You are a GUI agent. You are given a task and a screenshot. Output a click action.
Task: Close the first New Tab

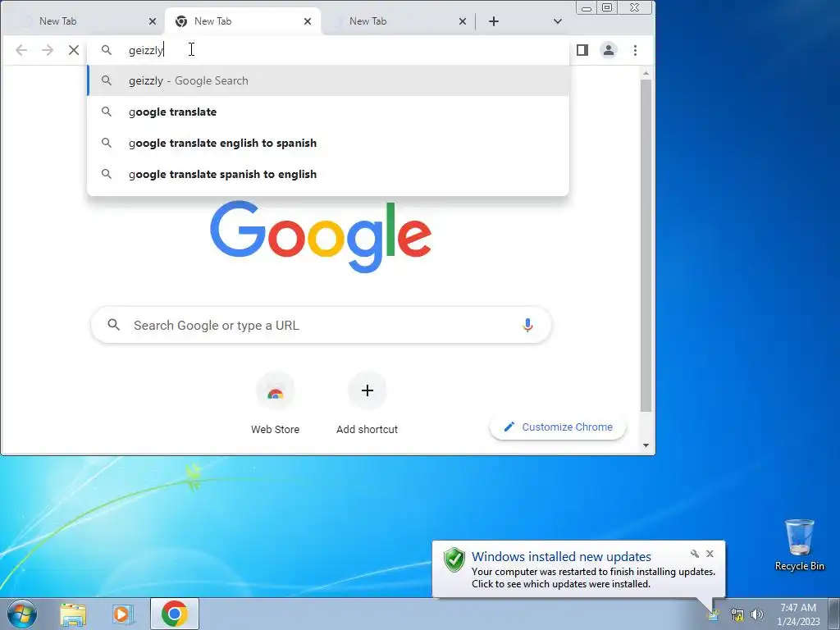tap(153, 21)
